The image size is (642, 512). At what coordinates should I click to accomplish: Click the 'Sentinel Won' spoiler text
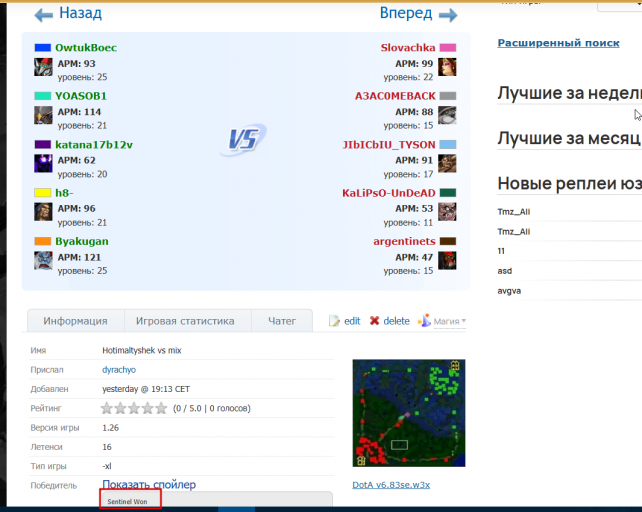(127, 501)
